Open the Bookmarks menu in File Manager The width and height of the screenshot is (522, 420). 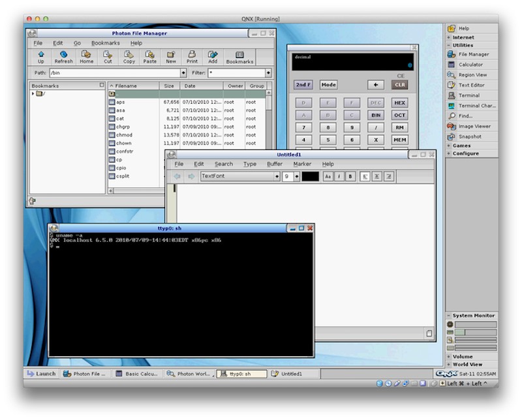pos(105,43)
